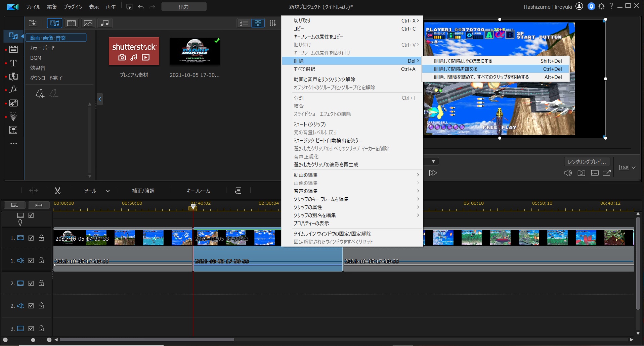Lock audio track 1
644x346 pixels.
tap(41, 260)
